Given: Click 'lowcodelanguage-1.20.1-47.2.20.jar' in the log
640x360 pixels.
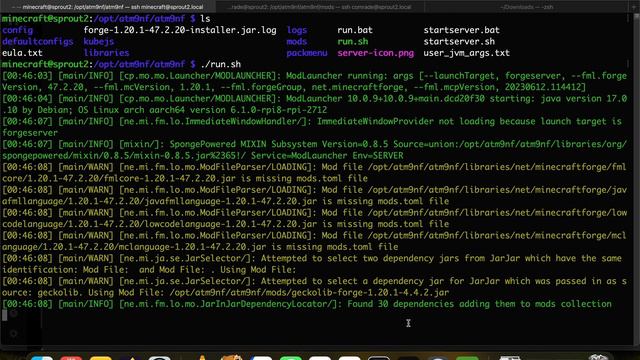Looking at the screenshot, I should tap(231, 224).
